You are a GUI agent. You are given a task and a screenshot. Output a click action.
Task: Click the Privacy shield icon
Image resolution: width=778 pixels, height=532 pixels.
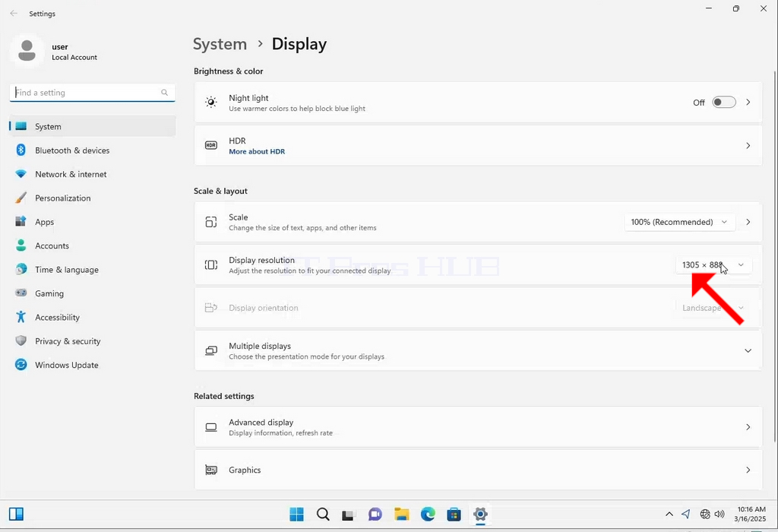pyautogui.click(x=21, y=340)
